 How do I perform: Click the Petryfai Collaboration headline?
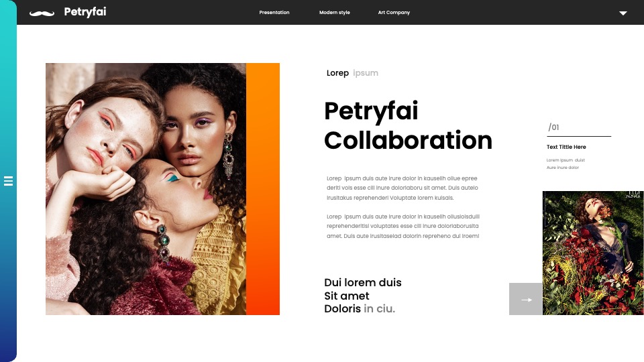click(408, 125)
